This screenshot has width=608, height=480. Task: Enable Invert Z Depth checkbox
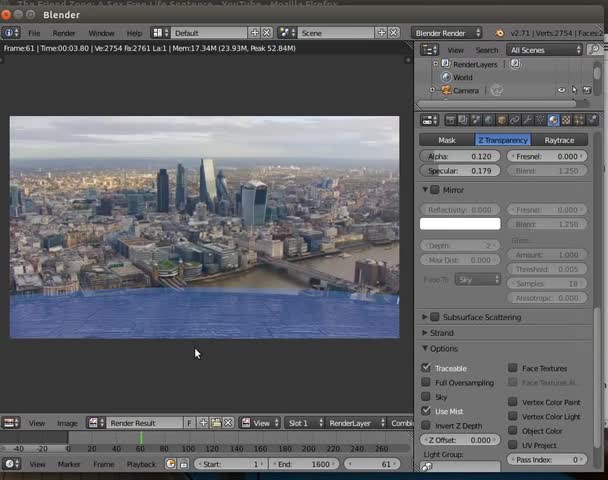click(x=426, y=425)
